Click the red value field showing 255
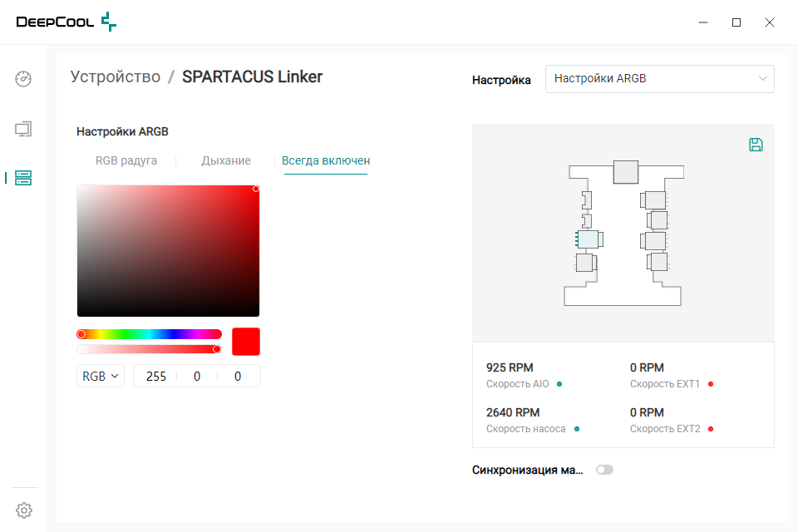The image size is (798, 532). [156, 377]
